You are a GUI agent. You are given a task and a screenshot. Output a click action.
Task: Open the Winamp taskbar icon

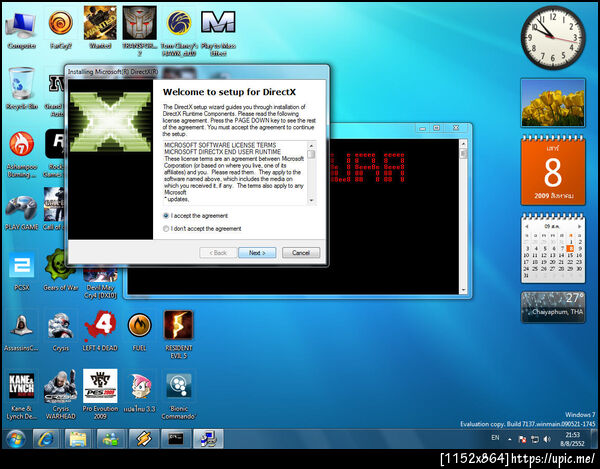[144, 438]
